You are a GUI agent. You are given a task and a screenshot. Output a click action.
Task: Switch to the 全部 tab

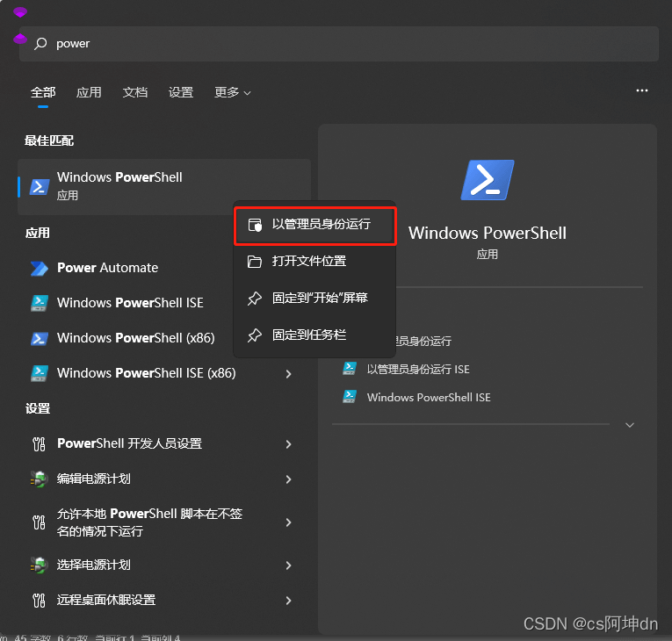pos(43,92)
